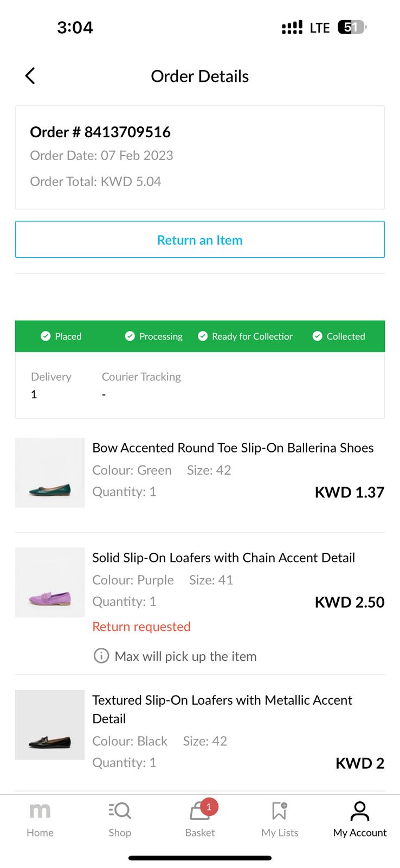Open Solid Slip-On Loafers with Chain title
The image size is (400, 868).
(223, 558)
